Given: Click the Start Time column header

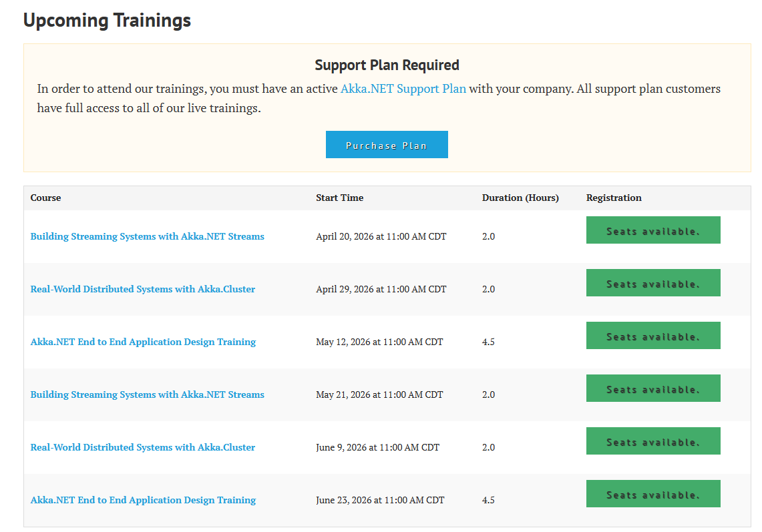Looking at the screenshot, I should (340, 198).
